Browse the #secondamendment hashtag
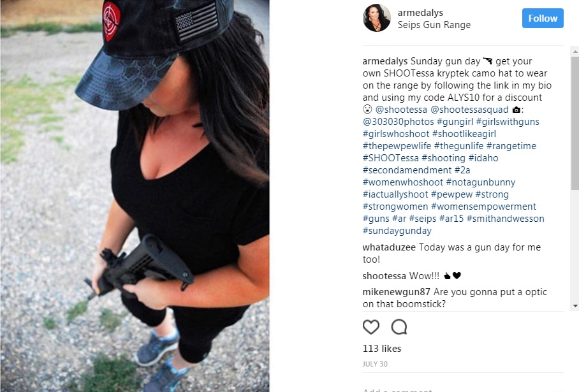 coord(407,170)
